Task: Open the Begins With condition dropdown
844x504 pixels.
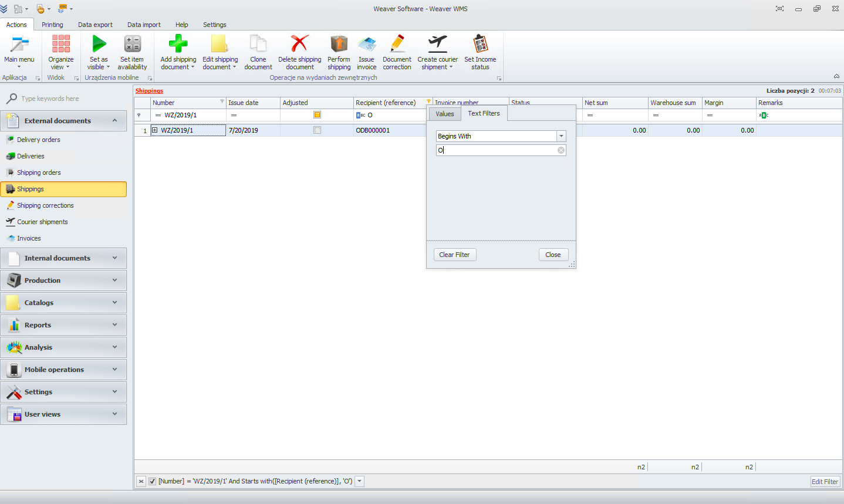Action: coord(561,136)
